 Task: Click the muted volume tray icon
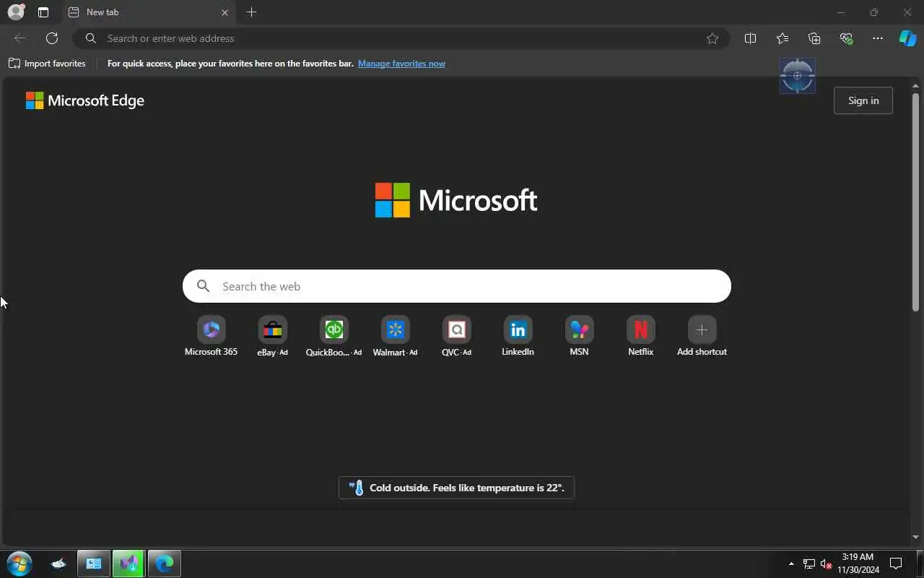(827, 564)
